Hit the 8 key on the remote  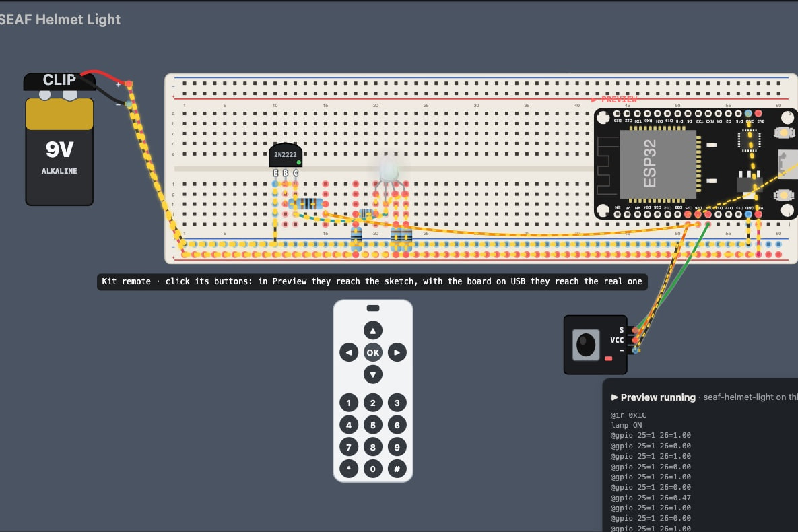373,448
